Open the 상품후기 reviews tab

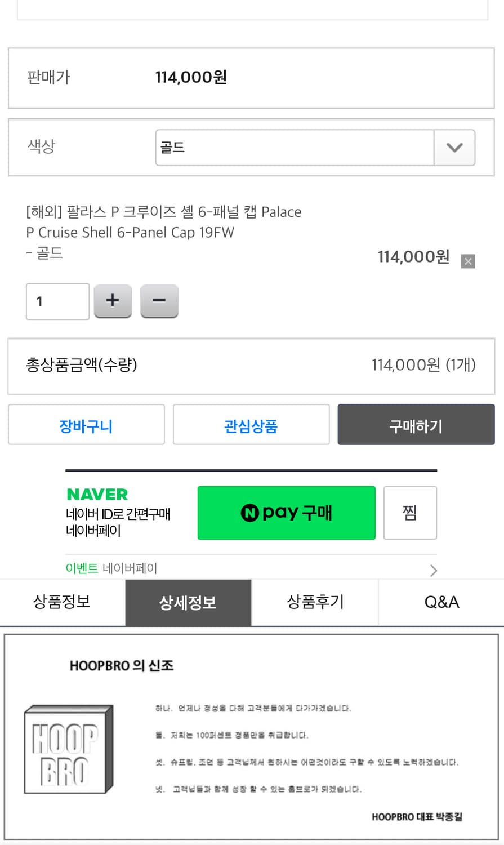314,602
